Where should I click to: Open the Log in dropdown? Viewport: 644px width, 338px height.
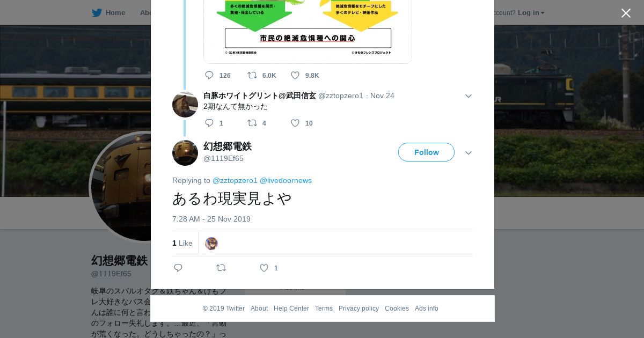pyautogui.click(x=531, y=12)
